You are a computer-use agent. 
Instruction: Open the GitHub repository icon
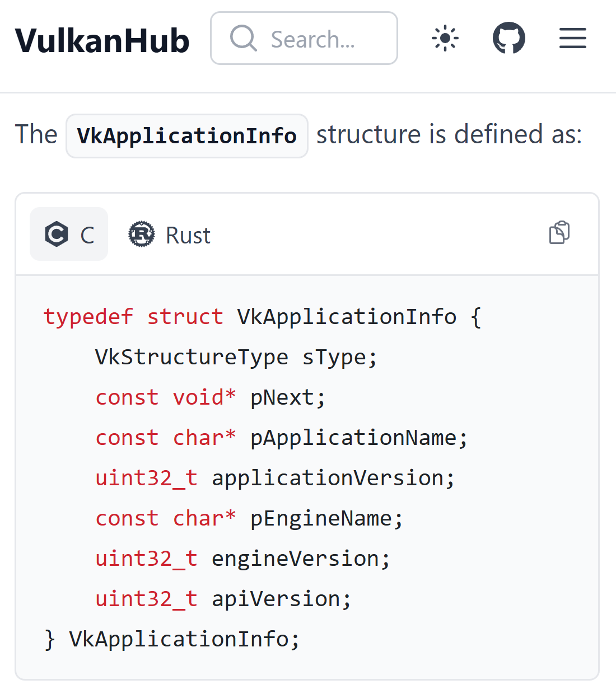(x=508, y=38)
